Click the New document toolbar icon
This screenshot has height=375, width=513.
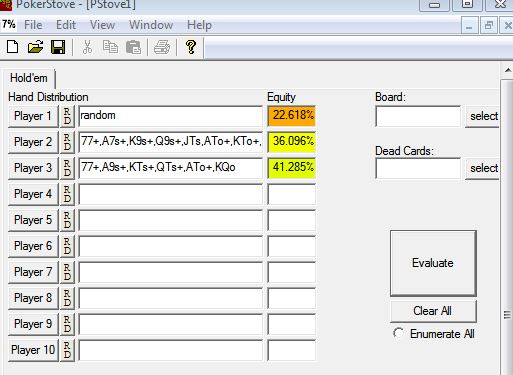tap(12, 47)
